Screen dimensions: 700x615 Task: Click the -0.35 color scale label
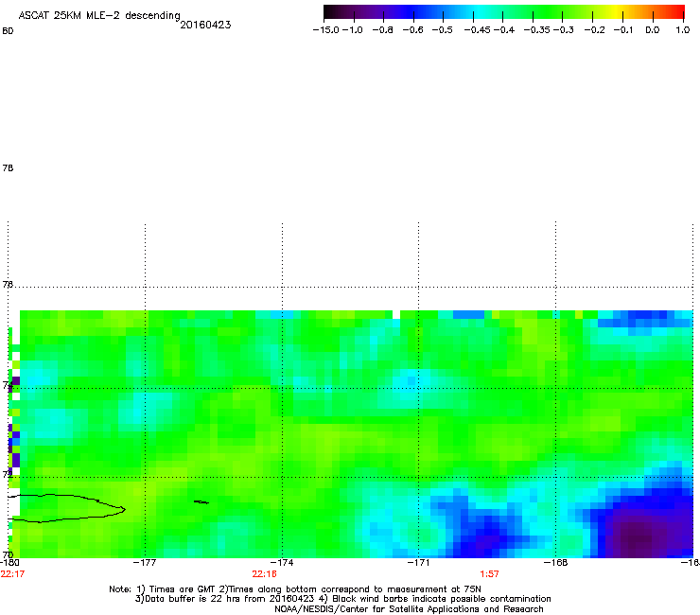[x=537, y=30]
